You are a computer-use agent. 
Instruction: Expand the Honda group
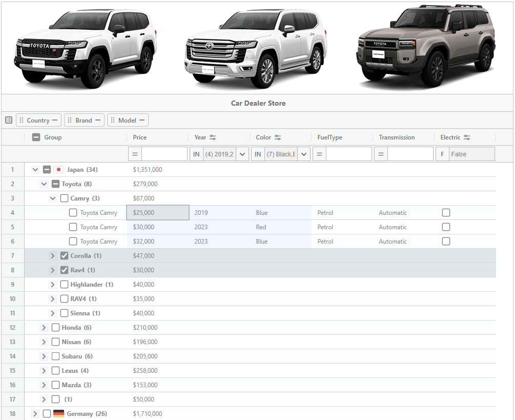pyautogui.click(x=44, y=327)
